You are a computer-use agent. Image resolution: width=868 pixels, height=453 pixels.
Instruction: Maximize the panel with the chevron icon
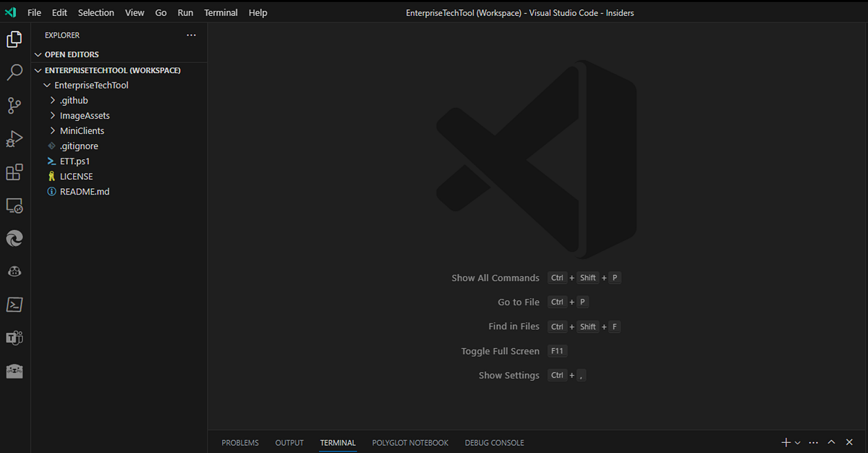[831, 441]
